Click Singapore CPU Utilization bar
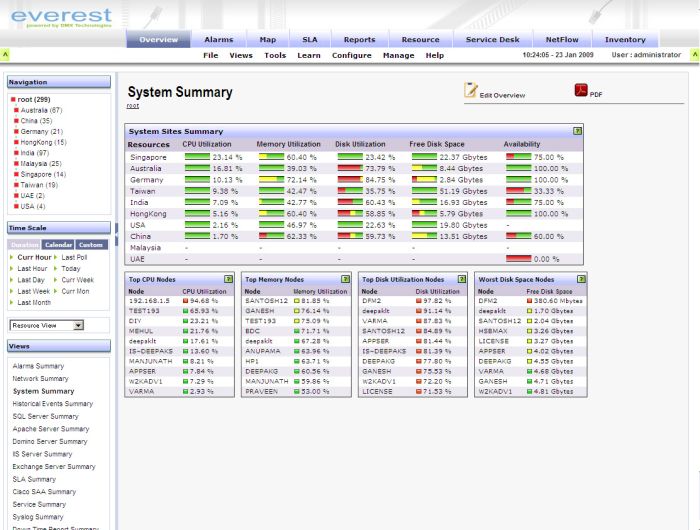 tap(197, 157)
